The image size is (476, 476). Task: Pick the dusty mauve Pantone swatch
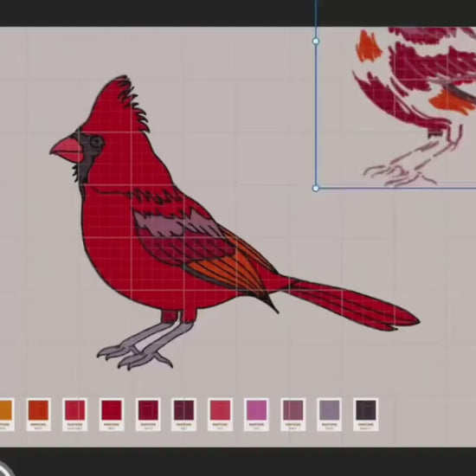coord(293,415)
